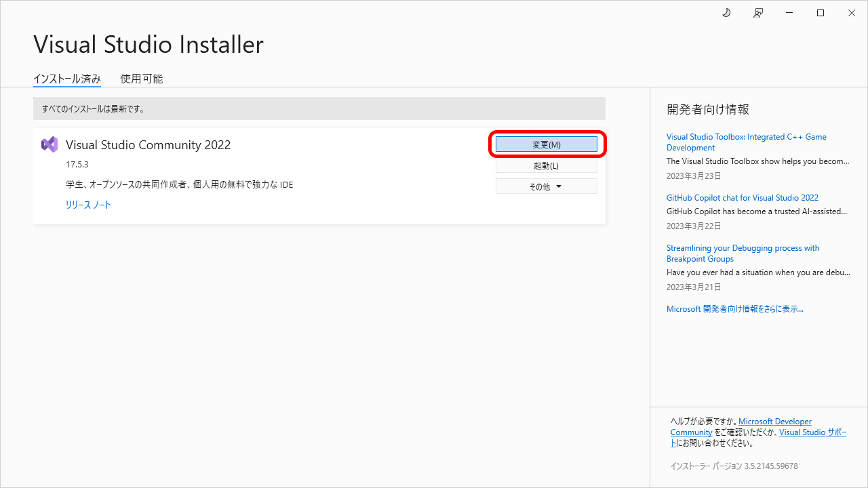Minimize the Visual Studio Installer window
Screen dimensions: 868x488
789,13
